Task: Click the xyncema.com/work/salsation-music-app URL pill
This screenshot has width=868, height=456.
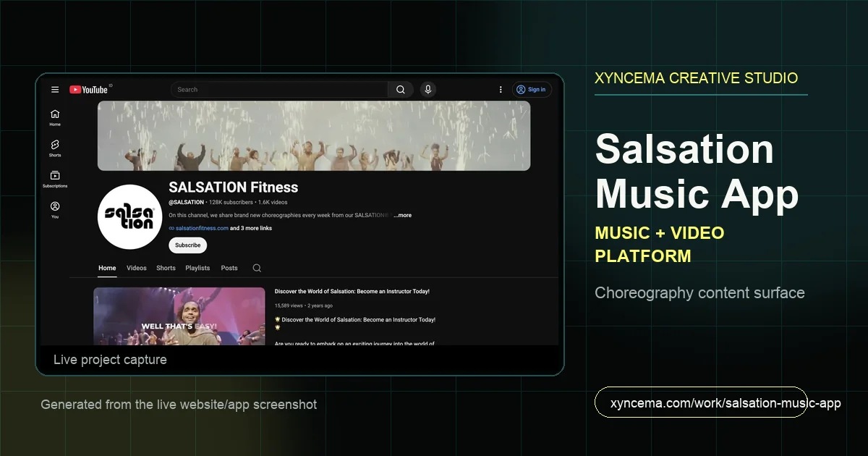Action: [701, 402]
